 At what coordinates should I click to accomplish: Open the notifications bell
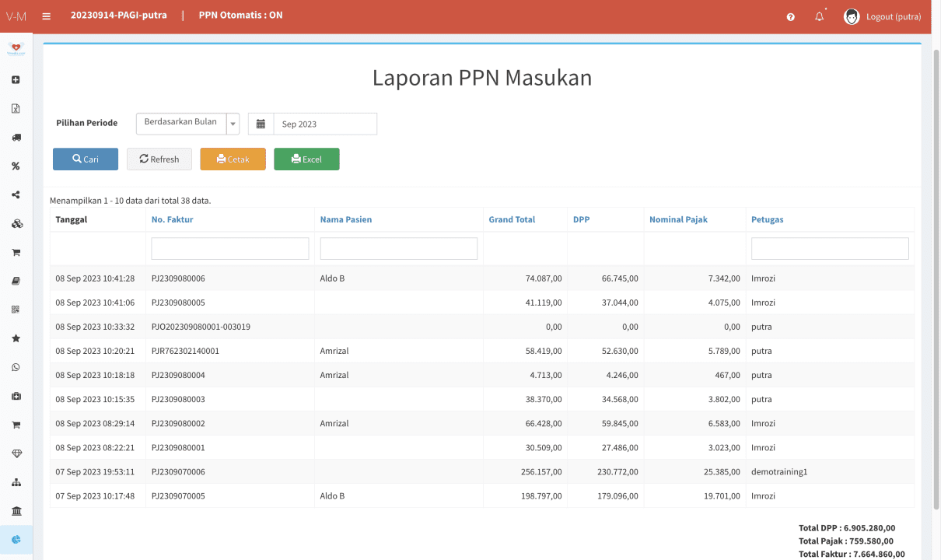(x=819, y=16)
